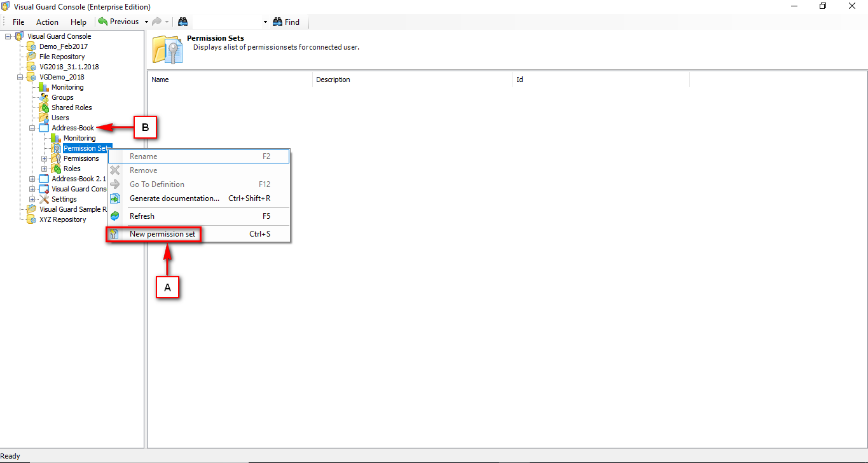Click the Refresh globe icon in context menu
The width and height of the screenshot is (868, 463).
click(x=115, y=216)
